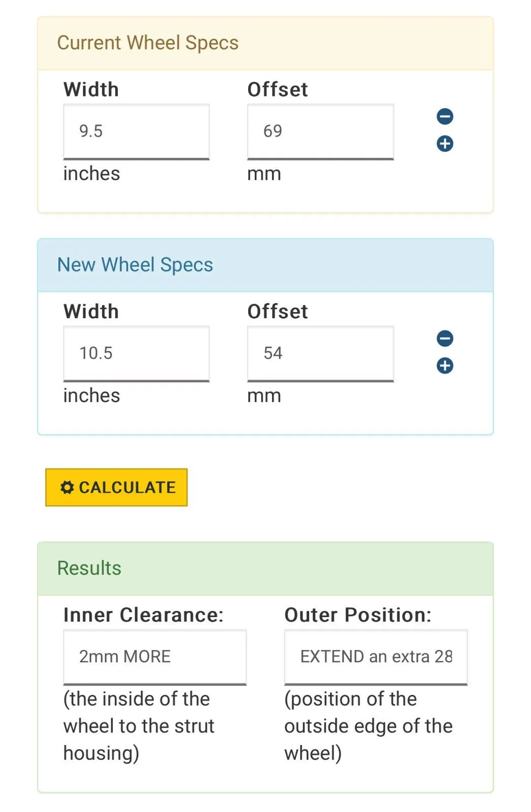This screenshot has width=531, height=812.
Task: Click the new wheel Width field showing 10.5
Action: 136,353
